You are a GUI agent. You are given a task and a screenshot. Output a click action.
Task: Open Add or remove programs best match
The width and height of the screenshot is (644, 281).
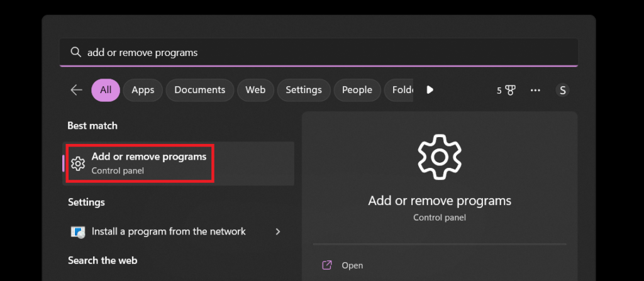coord(148,163)
